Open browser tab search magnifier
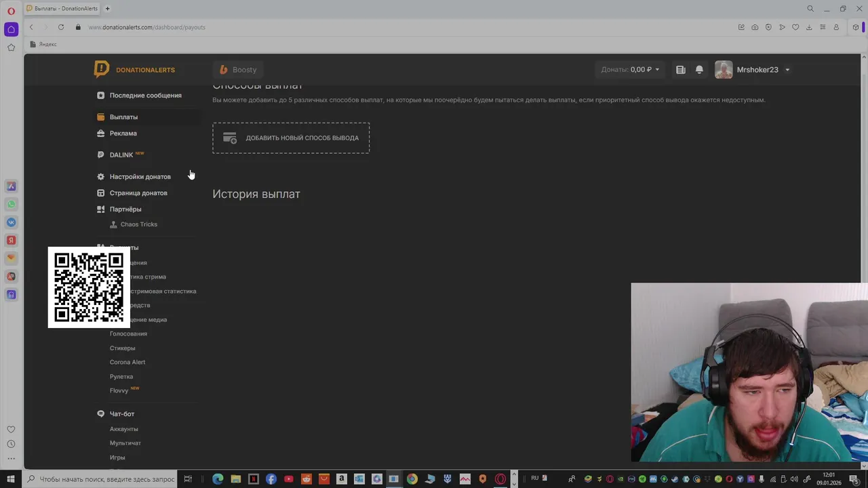Screen dimensions: 868x488 point(810,9)
